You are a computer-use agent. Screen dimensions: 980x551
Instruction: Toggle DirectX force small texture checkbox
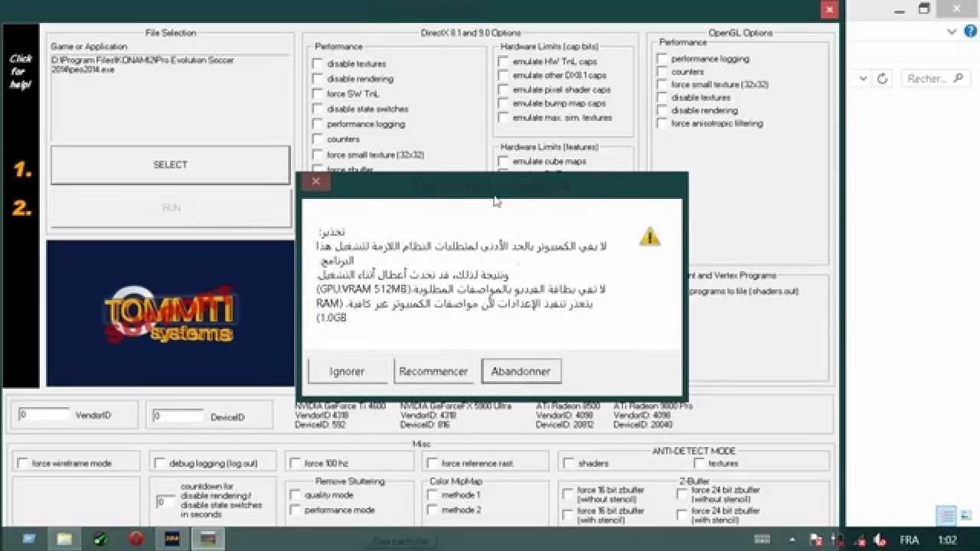pos(318,155)
